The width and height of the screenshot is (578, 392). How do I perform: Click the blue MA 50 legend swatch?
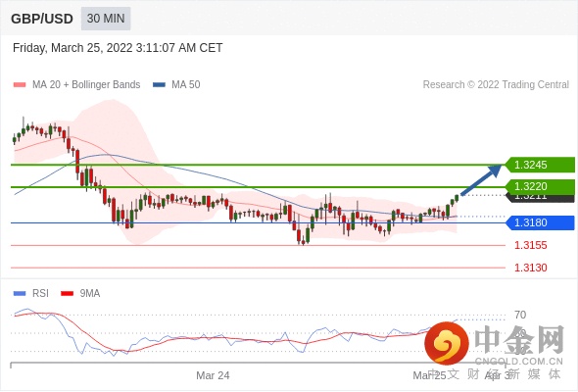pyautogui.click(x=160, y=85)
